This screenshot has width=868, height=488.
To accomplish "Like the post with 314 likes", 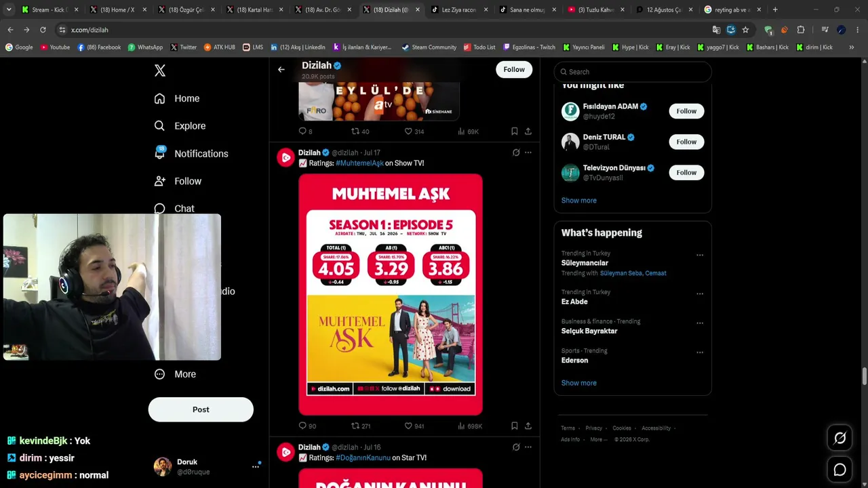I will [x=408, y=131].
